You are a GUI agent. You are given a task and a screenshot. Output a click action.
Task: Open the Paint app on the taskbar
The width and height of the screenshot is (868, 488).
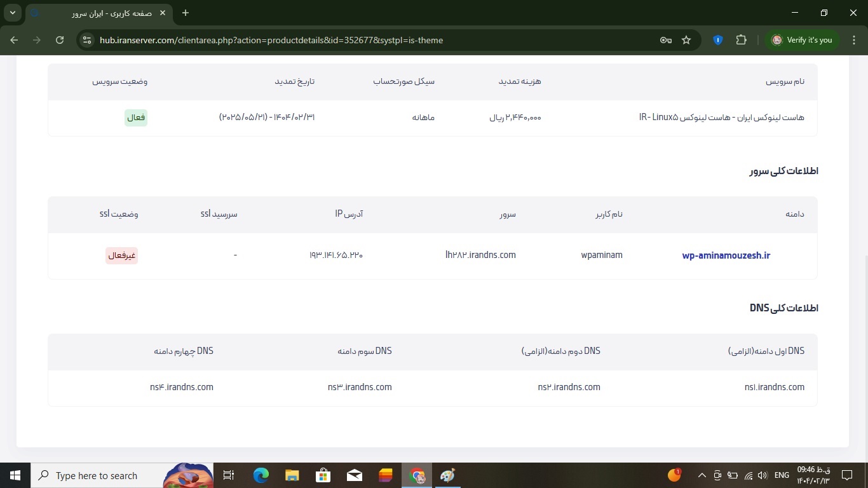pyautogui.click(x=448, y=475)
